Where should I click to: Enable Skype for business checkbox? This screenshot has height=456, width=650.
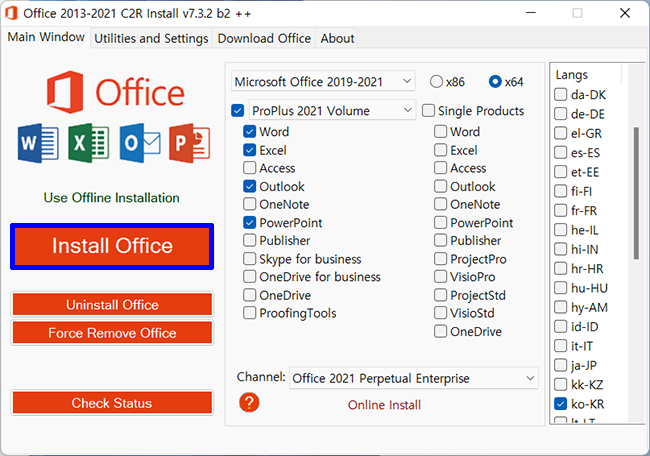[250, 259]
